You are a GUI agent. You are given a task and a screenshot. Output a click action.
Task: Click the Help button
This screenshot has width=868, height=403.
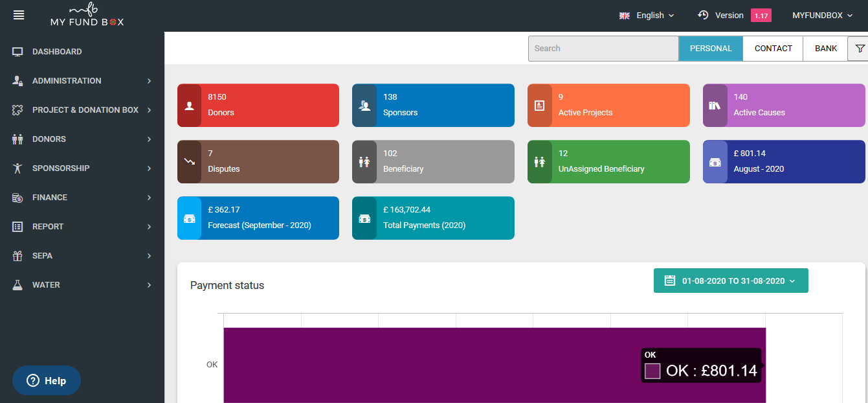[x=47, y=380]
